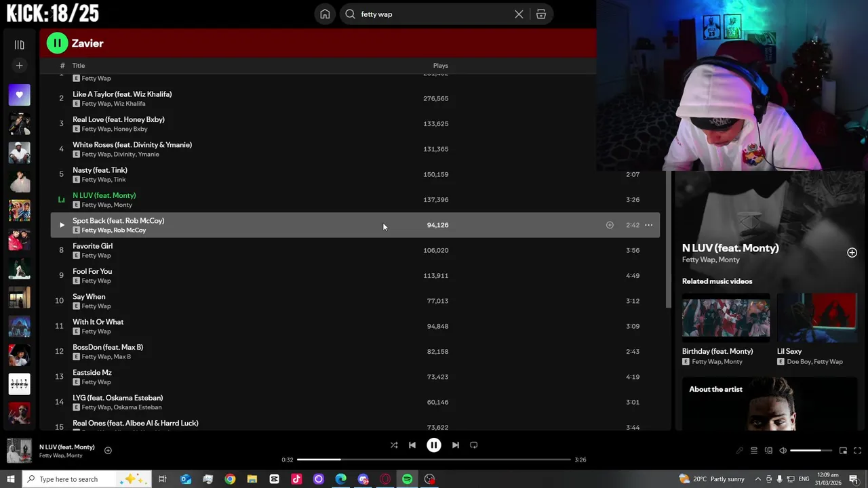The height and width of the screenshot is (488, 868).
Task: Add Spot Back to Liked Songs
Action: pos(610,225)
